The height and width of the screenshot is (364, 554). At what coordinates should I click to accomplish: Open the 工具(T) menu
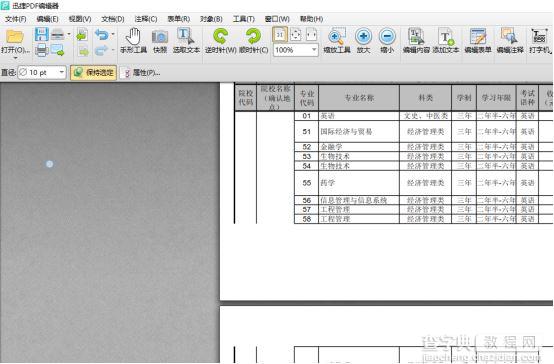[243, 19]
